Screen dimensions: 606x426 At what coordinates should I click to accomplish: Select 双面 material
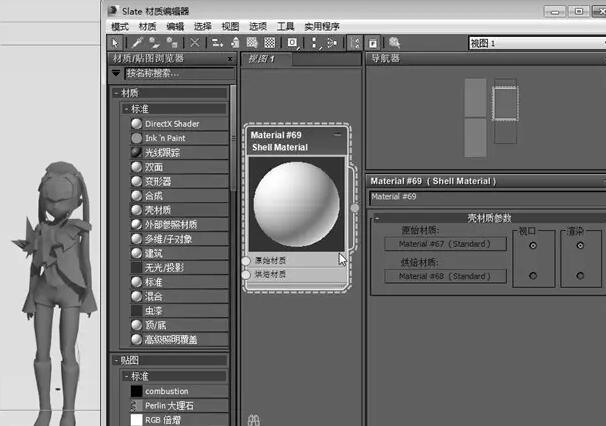point(179,167)
